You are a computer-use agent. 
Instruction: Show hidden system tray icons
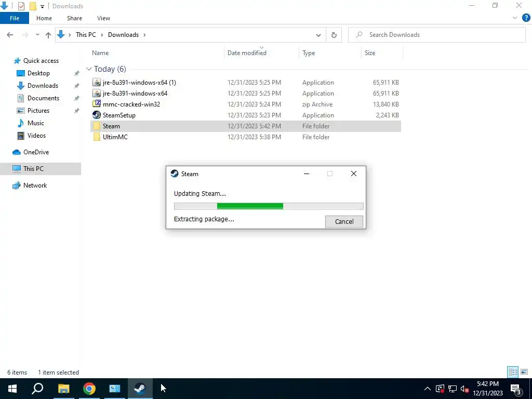click(x=428, y=389)
